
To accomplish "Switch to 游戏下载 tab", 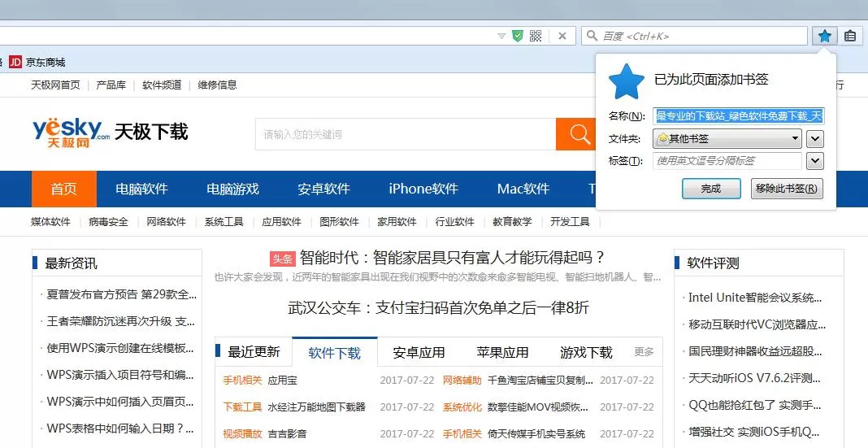I will [586, 352].
